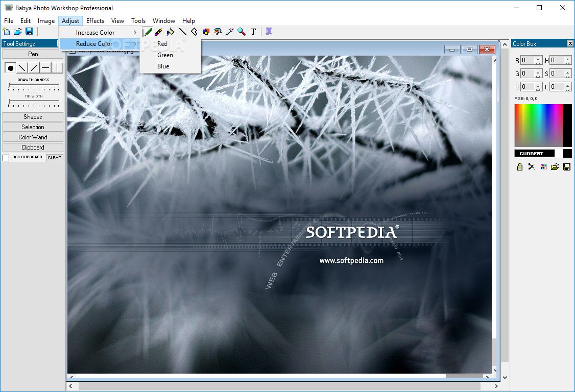Viewport: 575px width, 392px height.
Task: Click the L value stepper
Action: click(x=568, y=87)
